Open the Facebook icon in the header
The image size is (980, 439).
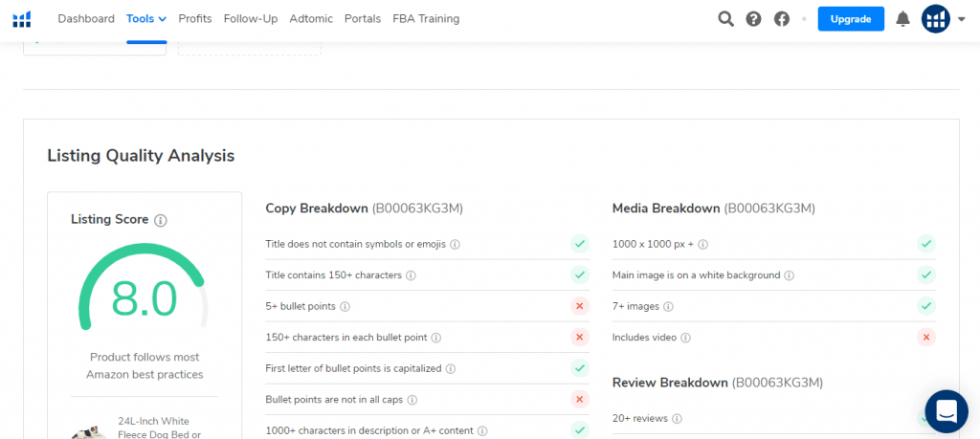click(x=782, y=19)
